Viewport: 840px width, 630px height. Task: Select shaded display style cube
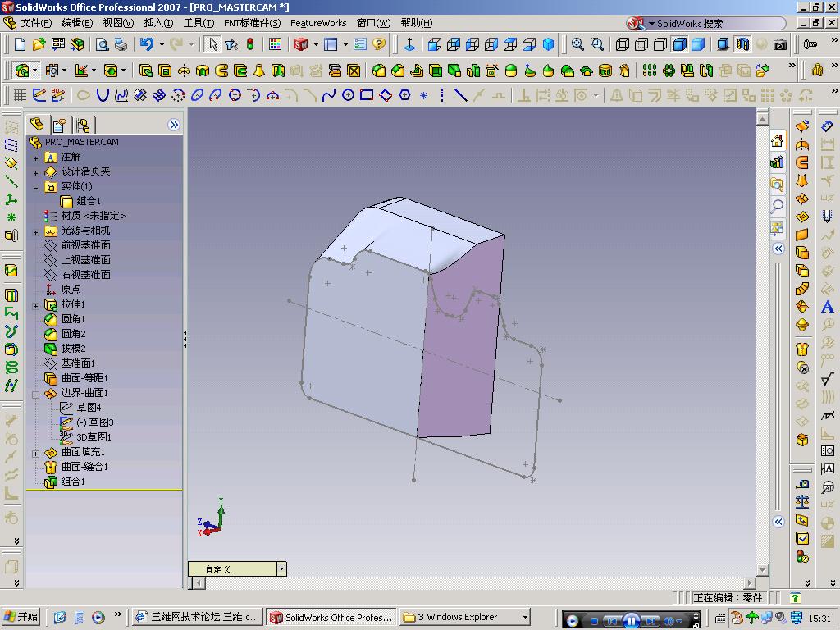[x=698, y=44]
